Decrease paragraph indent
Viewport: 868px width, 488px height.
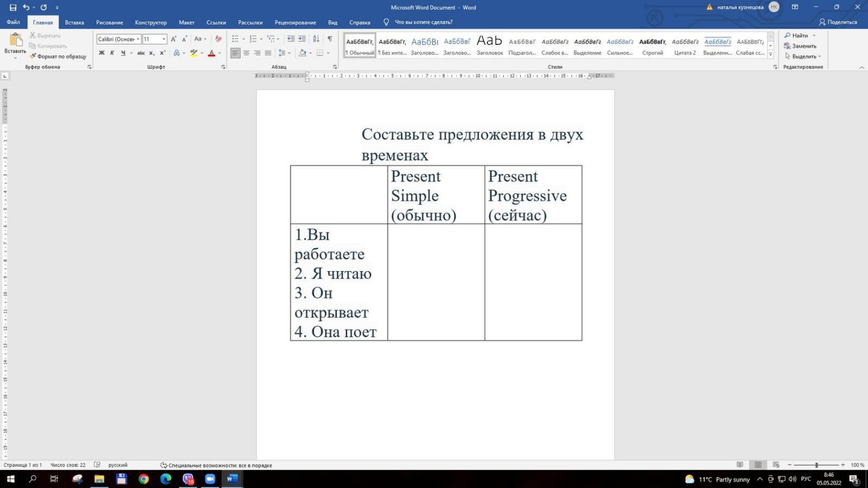point(291,39)
